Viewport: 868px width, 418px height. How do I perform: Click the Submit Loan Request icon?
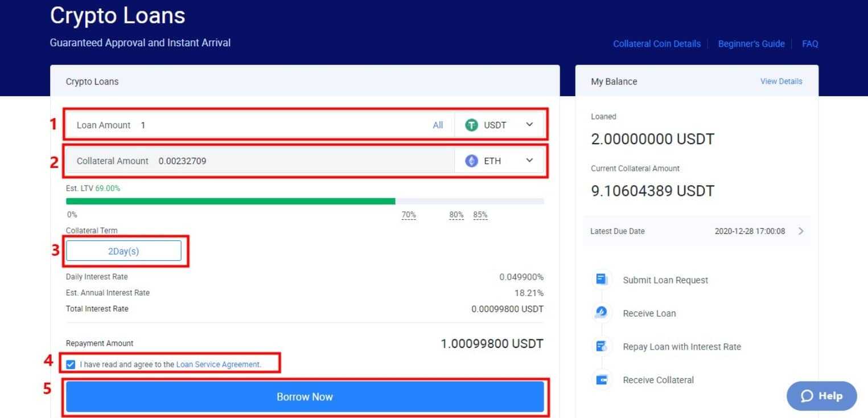(600, 279)
